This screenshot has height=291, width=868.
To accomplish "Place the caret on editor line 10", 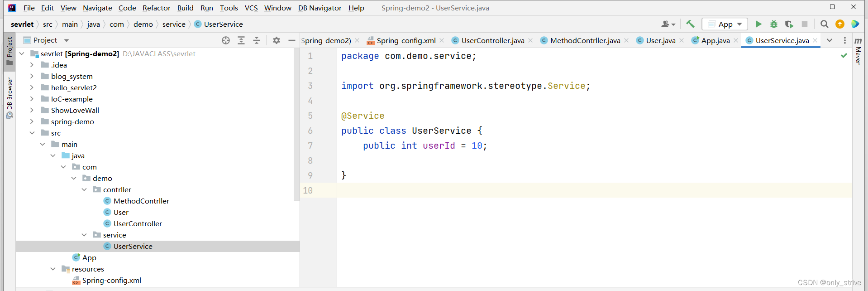I will point(594,190).
